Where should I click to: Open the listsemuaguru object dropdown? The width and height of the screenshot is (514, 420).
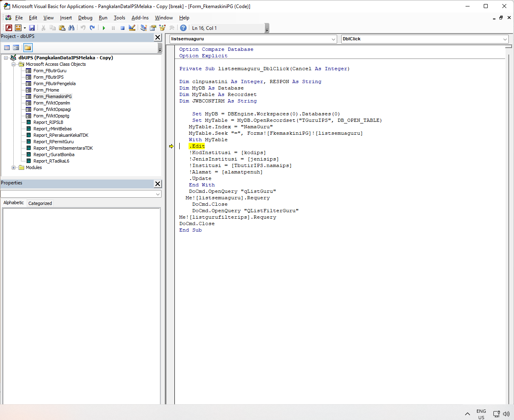tap(334, 39)
